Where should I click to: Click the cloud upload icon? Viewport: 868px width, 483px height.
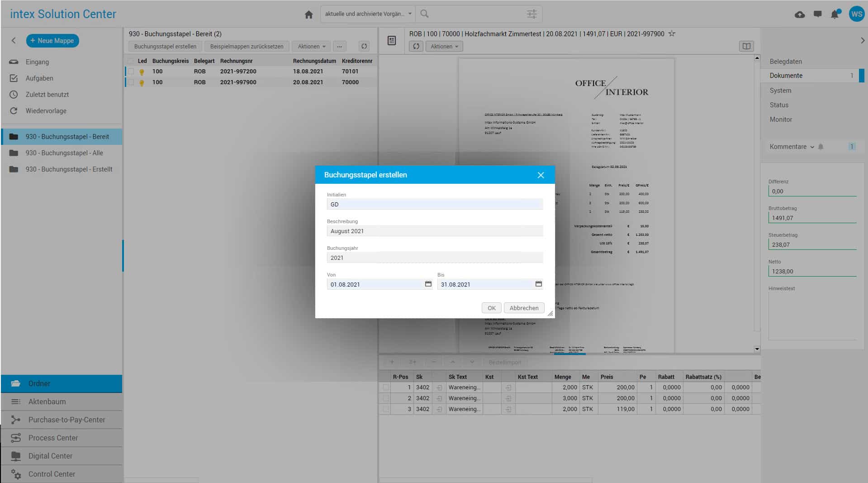799,14
